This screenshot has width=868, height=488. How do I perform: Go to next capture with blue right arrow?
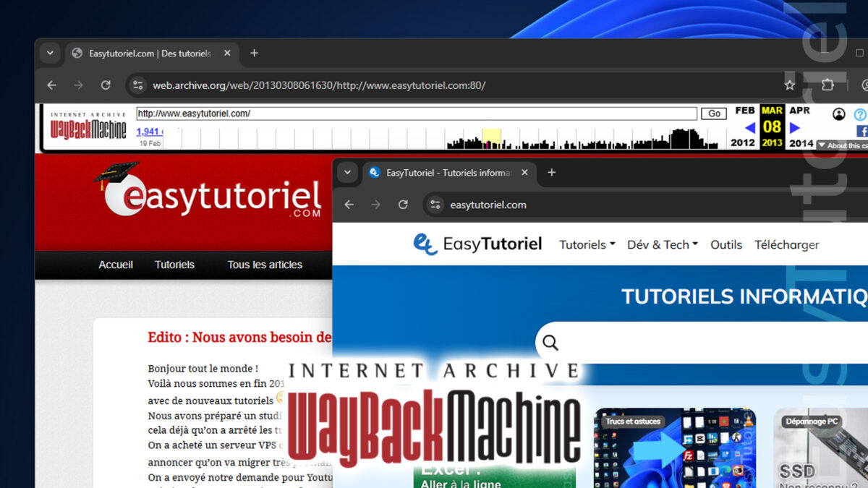point(795,128)
